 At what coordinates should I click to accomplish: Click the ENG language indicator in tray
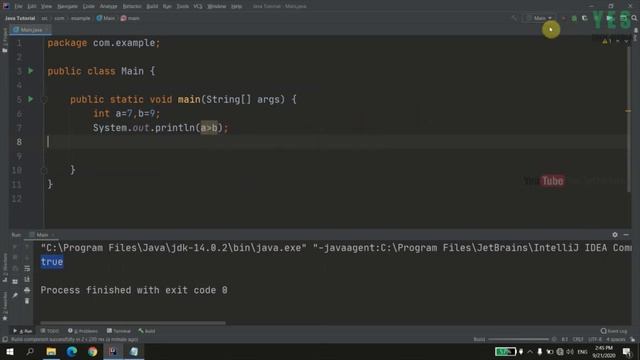(x=582, y=351)
